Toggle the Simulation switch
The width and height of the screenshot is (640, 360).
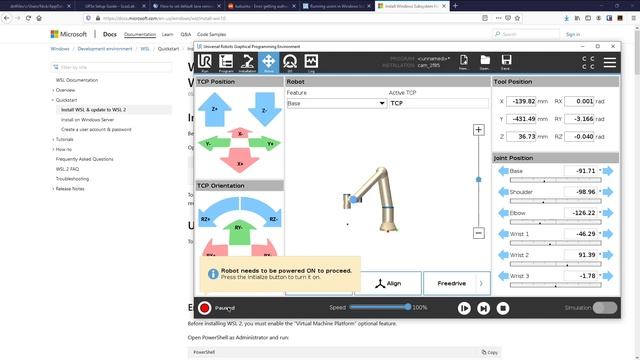click(x=605, y=308)
